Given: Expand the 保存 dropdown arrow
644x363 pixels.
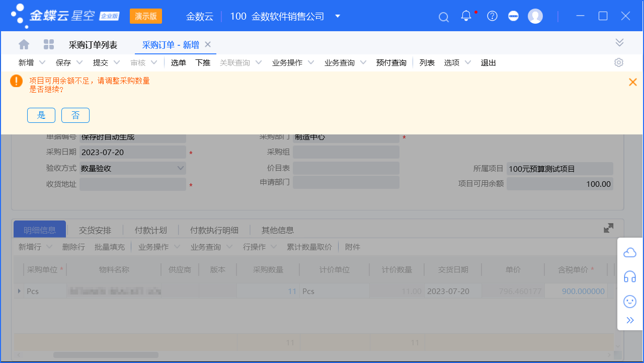Looking at the screenshot, I should [x=79, y=62].
